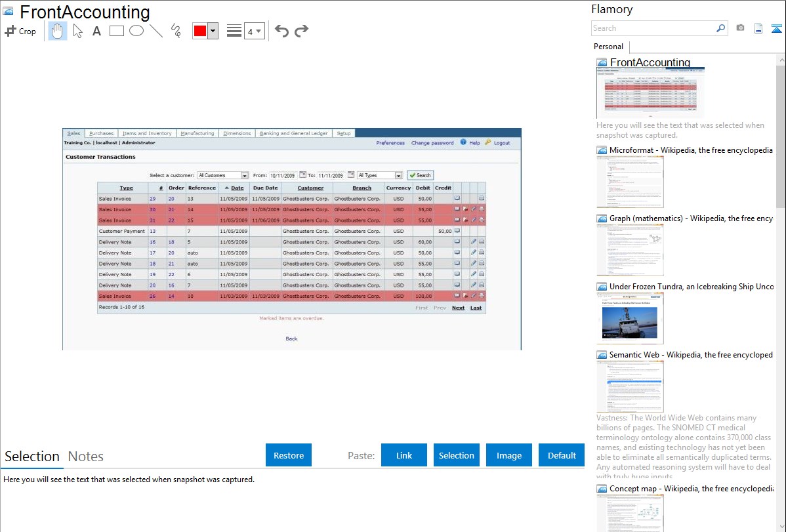Click GL view icon in Customer Payment row
The image size is (786, 532).
[457, 231]
